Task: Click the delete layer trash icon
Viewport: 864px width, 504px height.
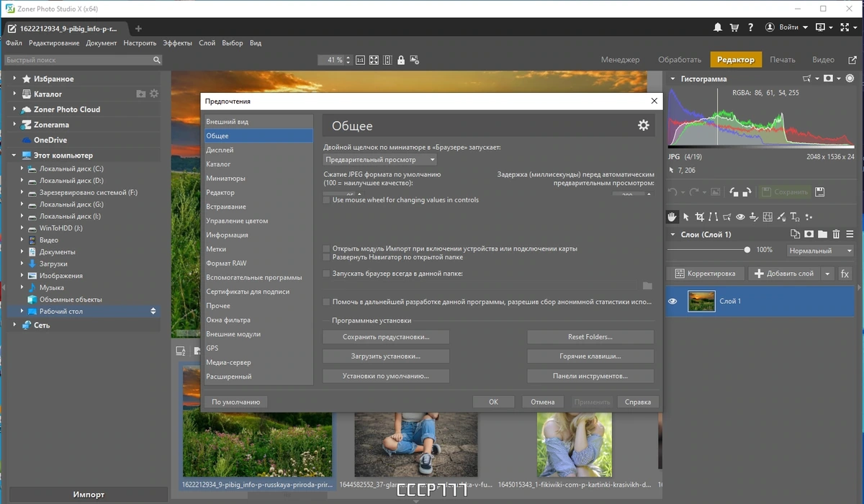Action: point(836,234)
